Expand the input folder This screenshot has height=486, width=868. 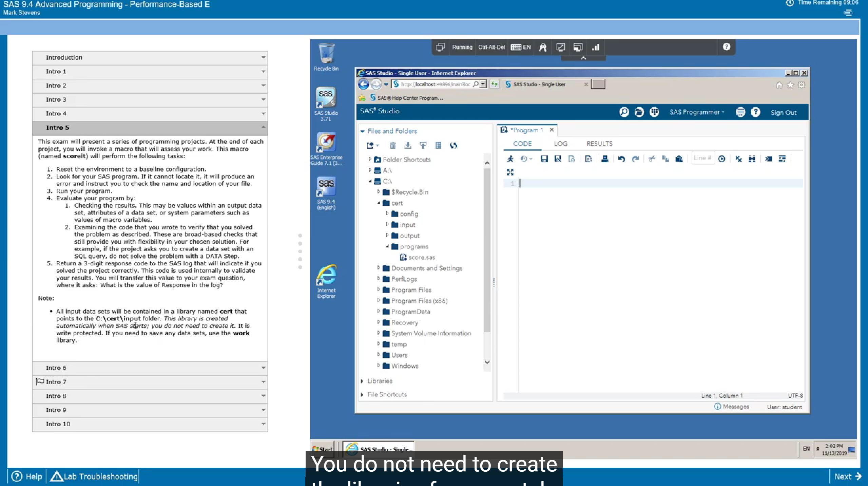(387, 224)
